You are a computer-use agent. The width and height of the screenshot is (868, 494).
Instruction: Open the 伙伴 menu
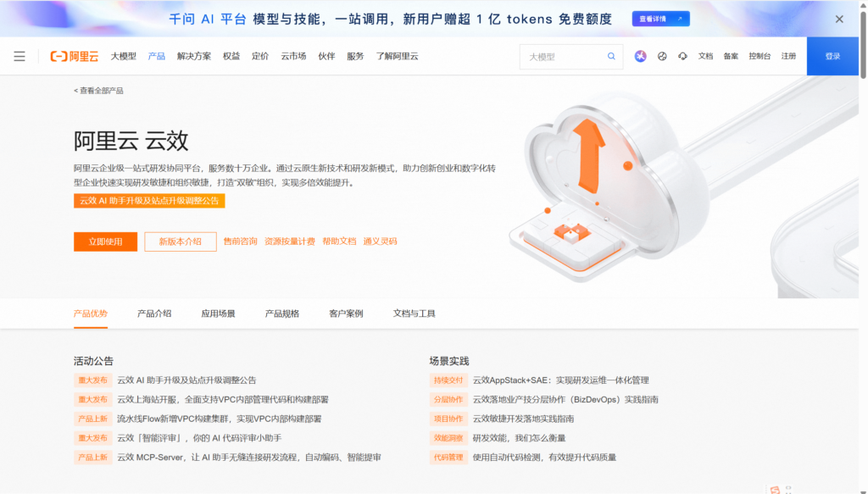point(326,57)
